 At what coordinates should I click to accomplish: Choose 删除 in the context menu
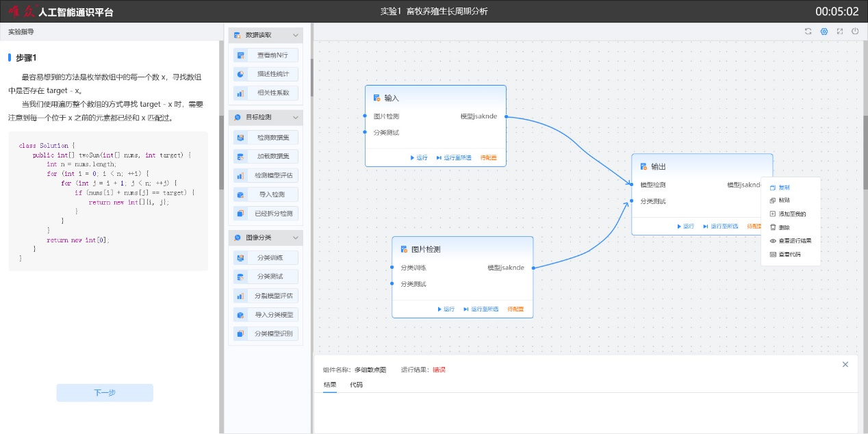click(784, 227)
